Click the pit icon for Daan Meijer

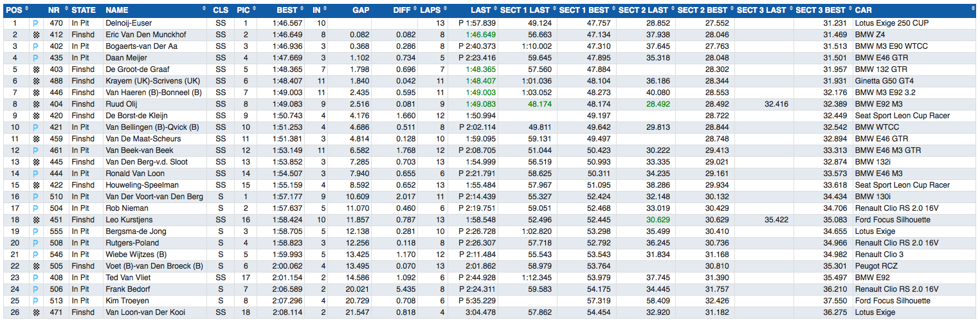36,58
